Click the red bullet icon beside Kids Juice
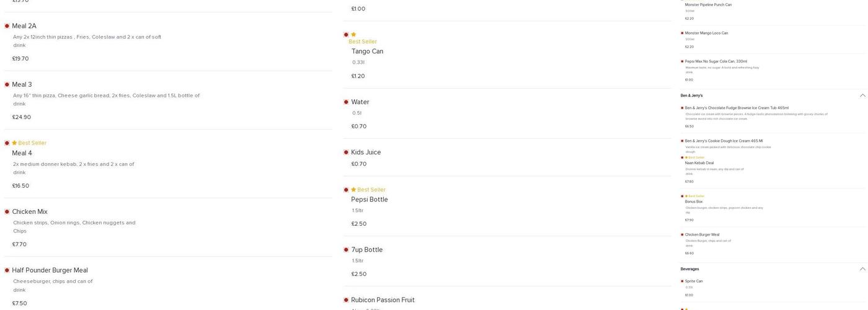Screen dimensions: 868x310 tap(346, 153)
